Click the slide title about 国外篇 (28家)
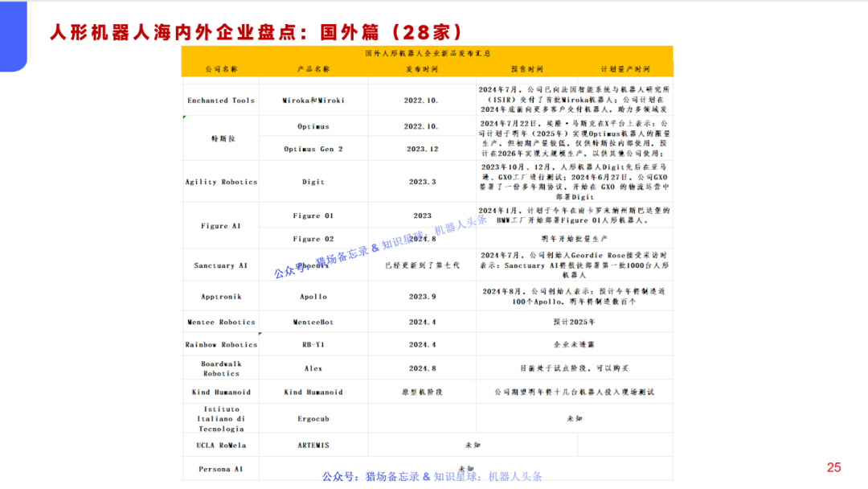Image resolution: width=868 pixels, height=489 pixels. pos(256,32)
